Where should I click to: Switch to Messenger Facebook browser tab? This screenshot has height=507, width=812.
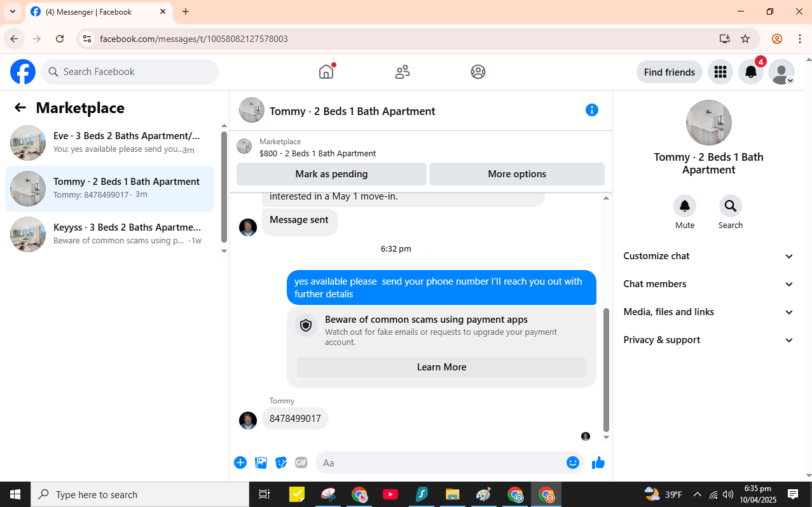pos(99,11)
